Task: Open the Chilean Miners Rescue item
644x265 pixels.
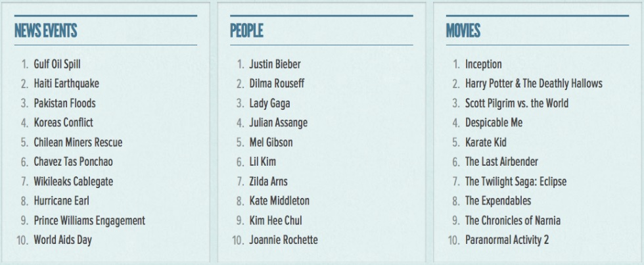Action: (78, 142)
